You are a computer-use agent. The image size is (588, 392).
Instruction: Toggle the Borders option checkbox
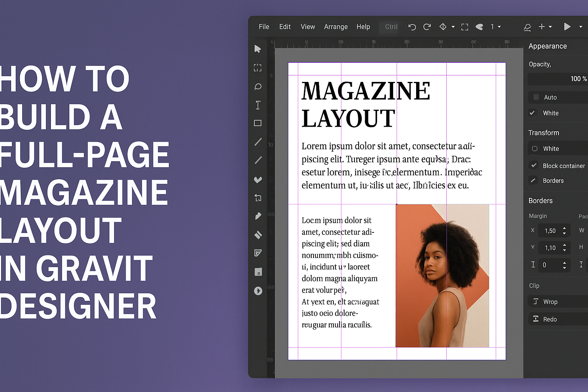pos(533,180)
